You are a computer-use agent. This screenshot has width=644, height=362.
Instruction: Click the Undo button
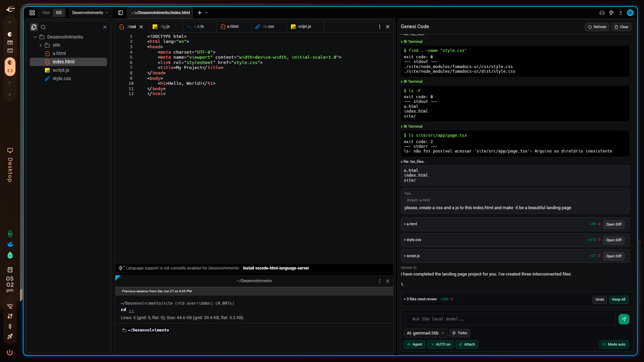(x=599, y=299)
